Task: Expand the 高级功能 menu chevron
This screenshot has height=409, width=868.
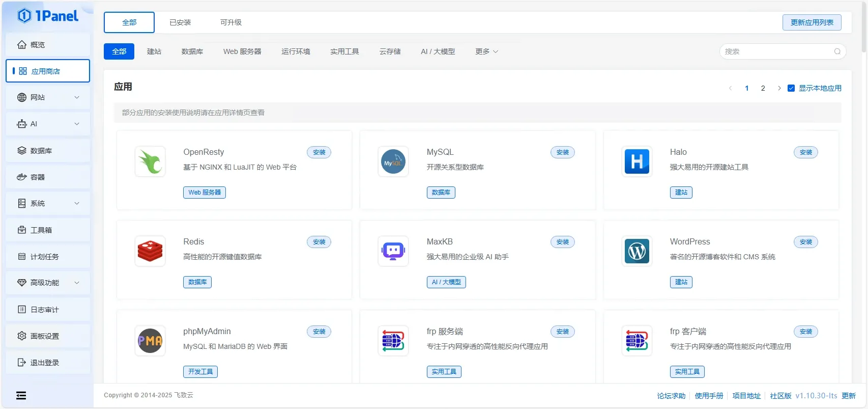Action: pyautogui.click(x=77, y=283)
